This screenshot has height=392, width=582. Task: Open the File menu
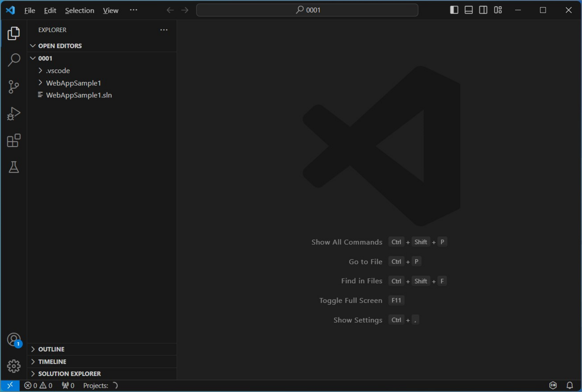pyautogui.click(x=30, y=10)
